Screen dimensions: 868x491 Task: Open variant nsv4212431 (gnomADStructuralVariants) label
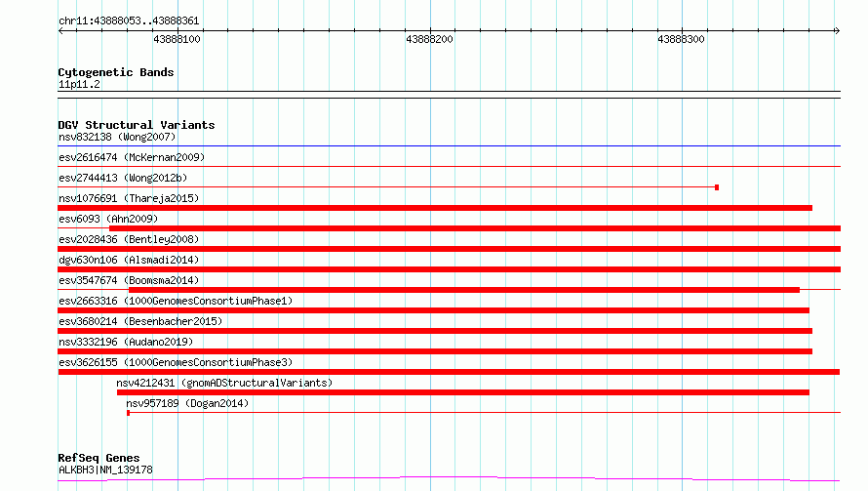click(224, 383)
